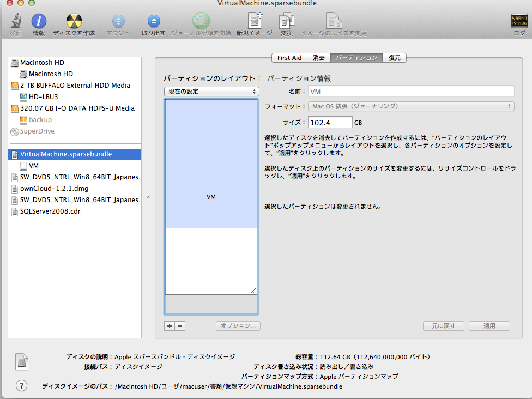Viewport: 532px width, 399px height.
Task: Click the Apply (適用) button
Action: 489,326
